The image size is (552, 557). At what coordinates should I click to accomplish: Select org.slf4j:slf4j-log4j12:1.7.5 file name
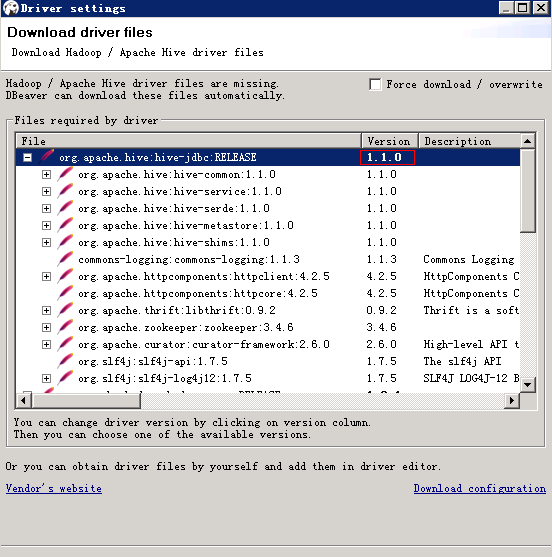165,378
